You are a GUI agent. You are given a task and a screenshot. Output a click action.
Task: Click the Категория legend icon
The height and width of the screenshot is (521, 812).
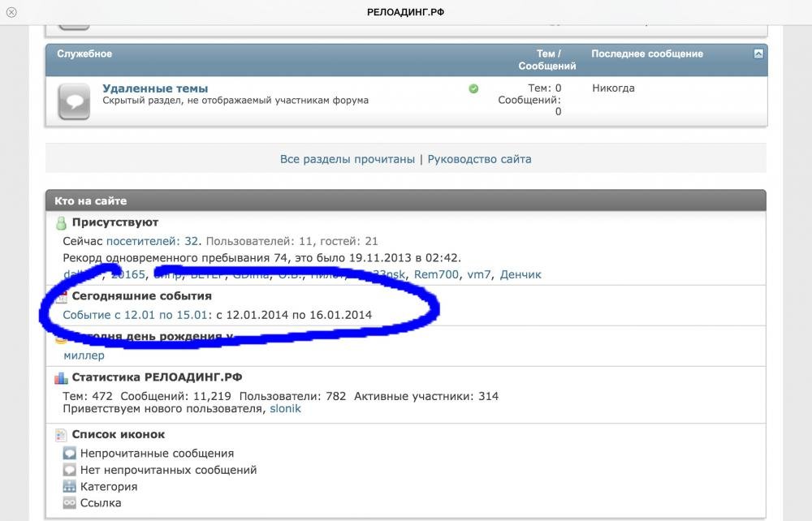click(70, 487)
